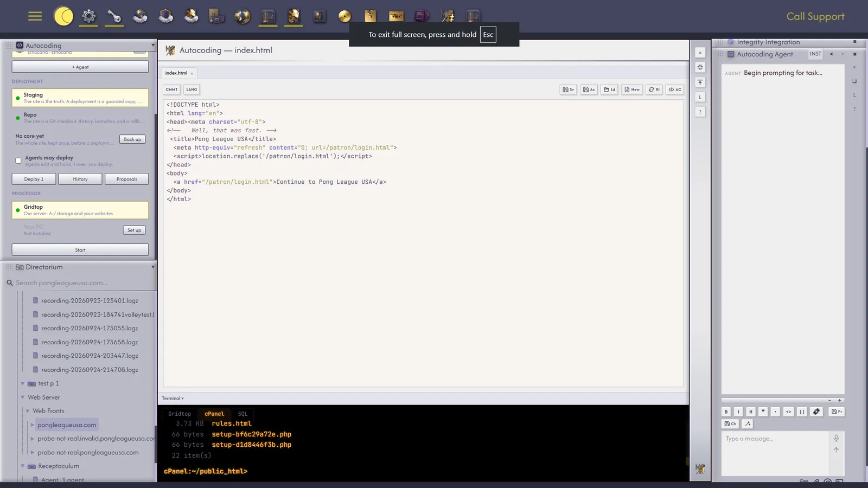Screen dimensions: 868x488
Task: Toggle bold formatting in agent toolbar
Action: tap(726, 412)
